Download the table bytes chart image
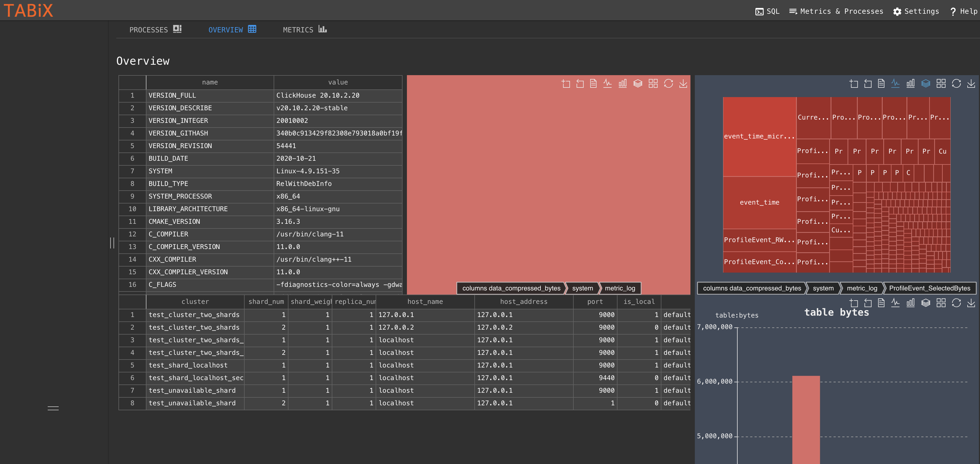 coord(971,303)
